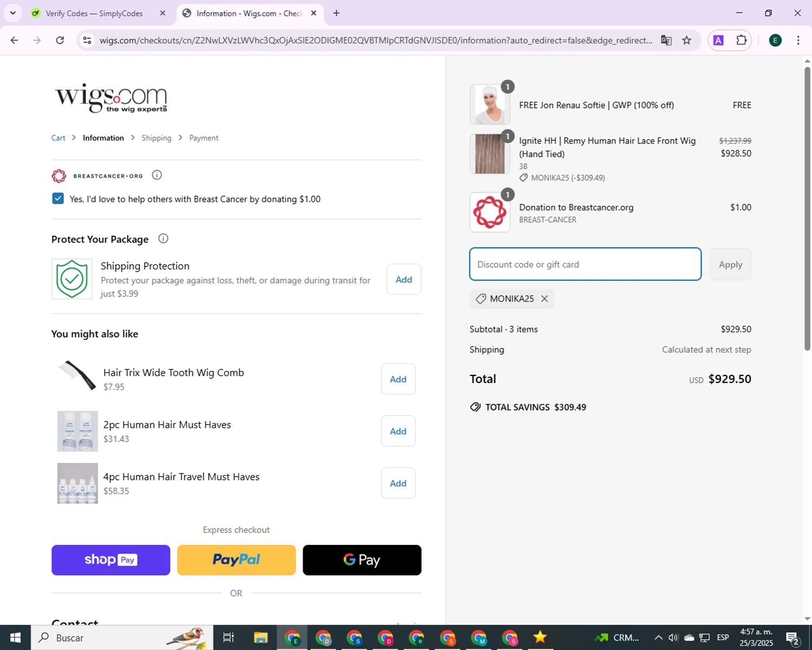Screen dimensions: 812x650
Task: Open Protect Your Package info icon
Action: [x=163, y=238]
